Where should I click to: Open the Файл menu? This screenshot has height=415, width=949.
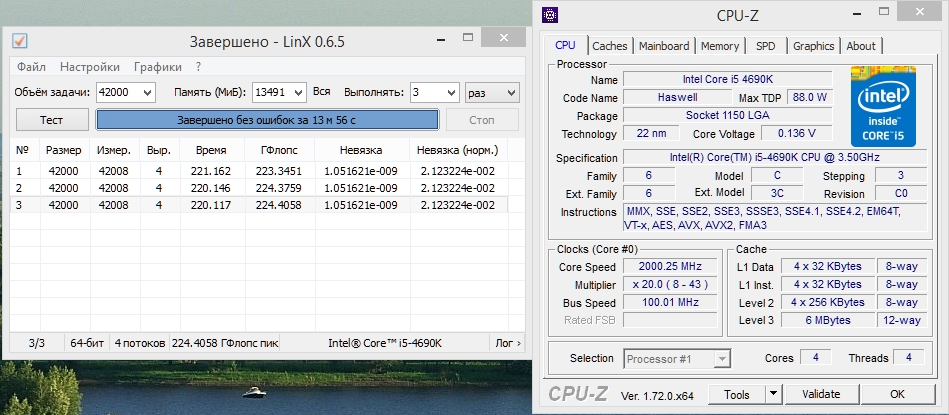tap(31, 67)
